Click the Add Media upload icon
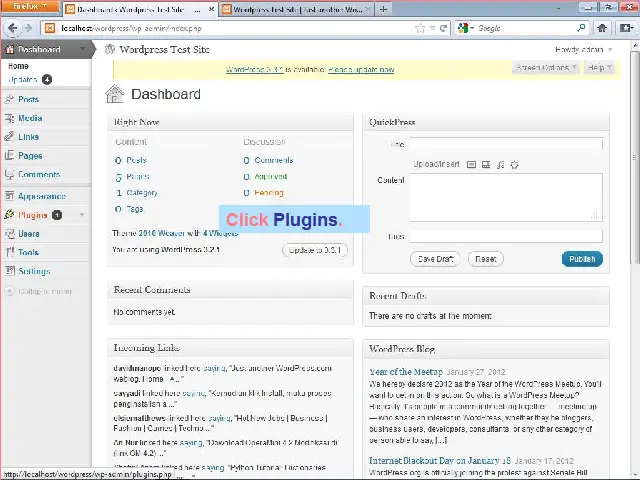Viewport: 640px width, 480px height. [514, 164]
